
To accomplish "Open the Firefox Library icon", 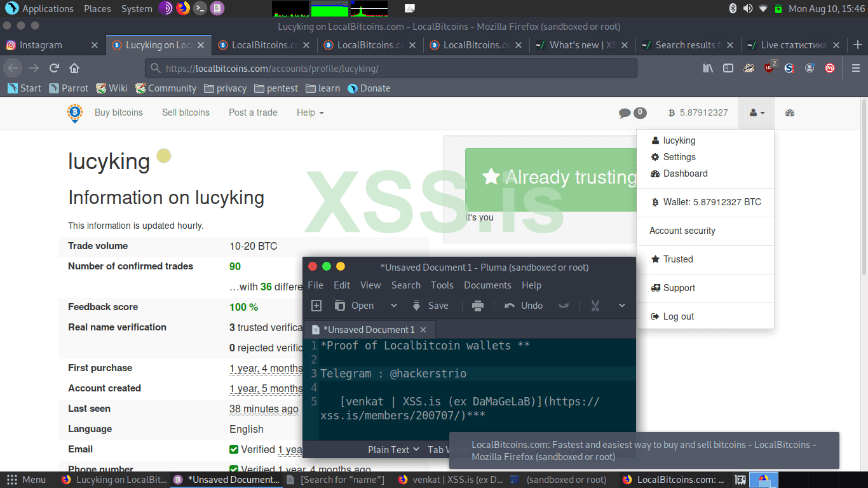I will tap(708, 68).
